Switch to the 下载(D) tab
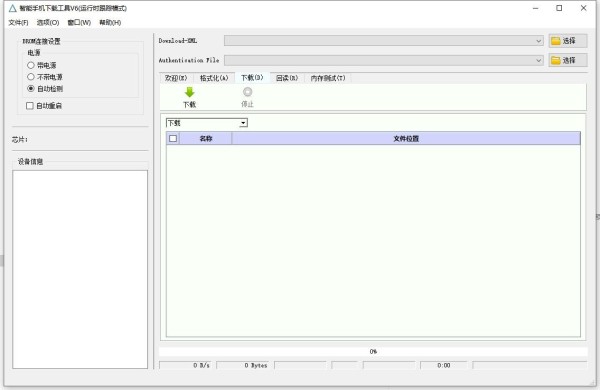The image size is (600, 390). point(252,78)
